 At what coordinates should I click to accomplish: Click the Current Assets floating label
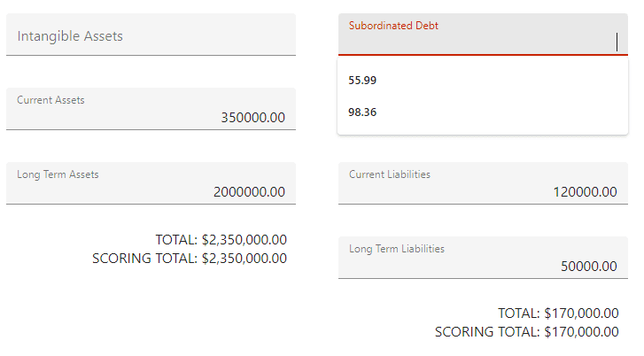[x=50, y=100]
